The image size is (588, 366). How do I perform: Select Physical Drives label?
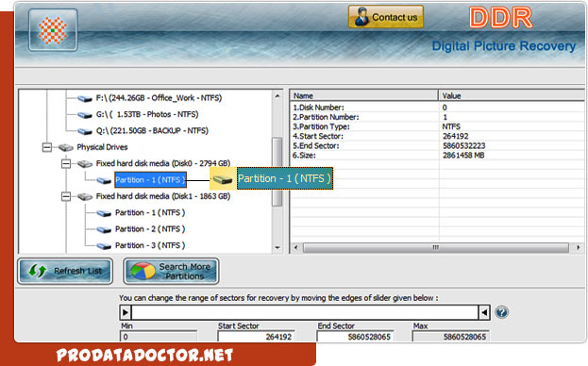click(102, 147)
